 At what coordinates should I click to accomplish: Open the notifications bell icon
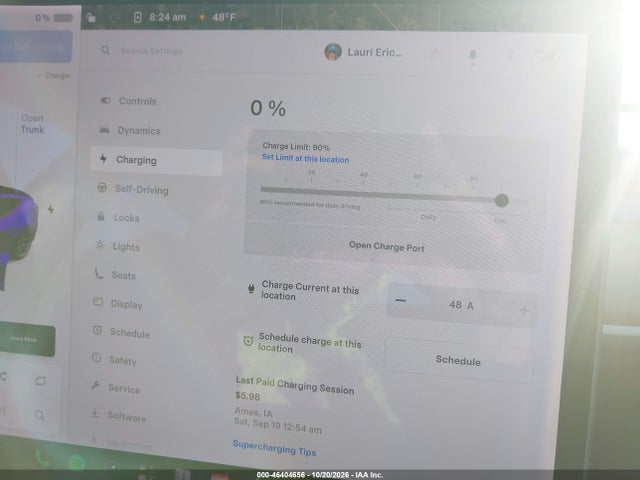472,55
